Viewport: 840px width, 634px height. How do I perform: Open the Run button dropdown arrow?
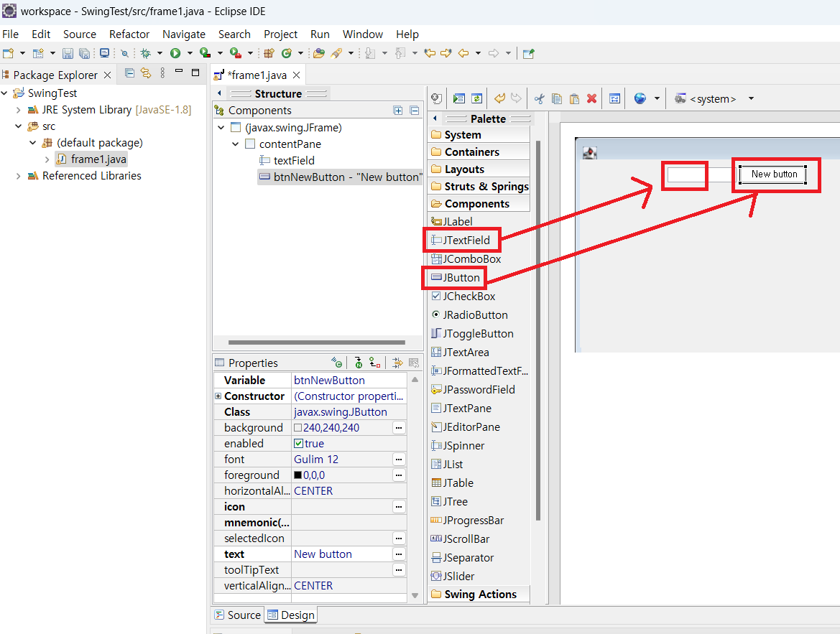pos(190,53)
